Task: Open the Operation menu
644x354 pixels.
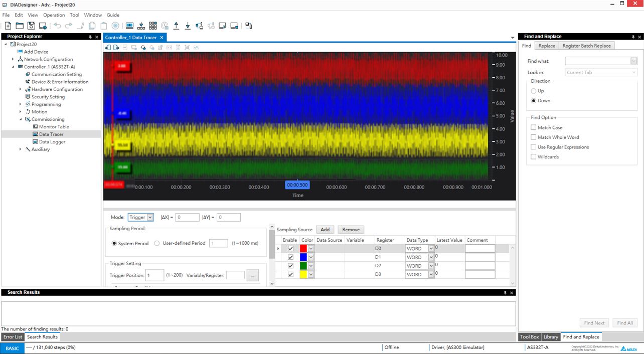Action: 54,15
